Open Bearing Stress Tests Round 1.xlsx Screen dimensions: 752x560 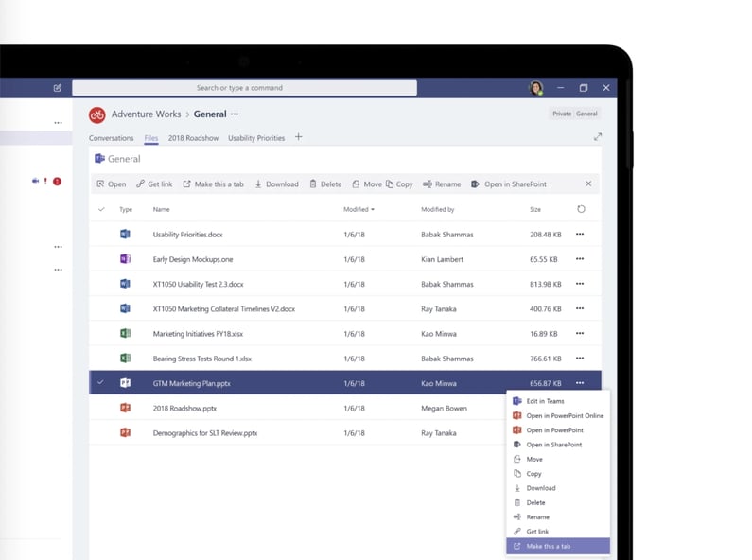[201, 359]
